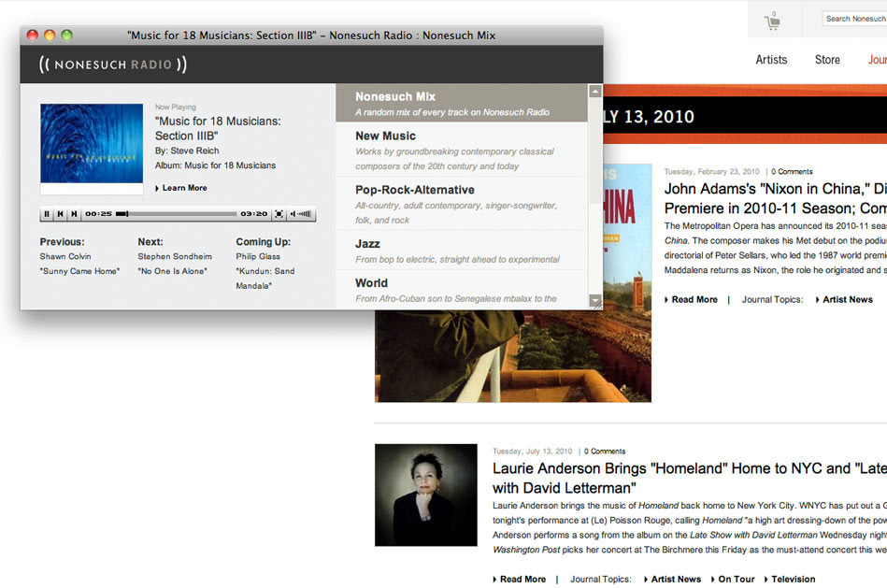Pause the currently playing track
Screen dimensions: 887x588
click(47, 214)
